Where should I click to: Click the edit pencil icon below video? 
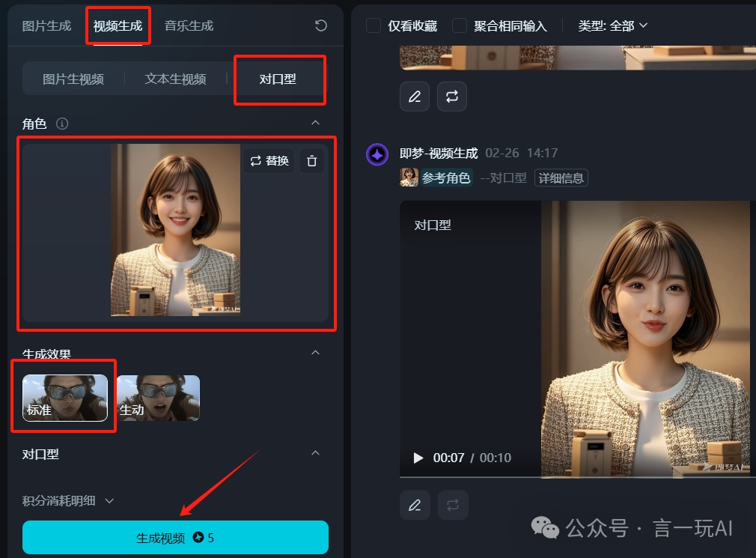click(415, 505)
